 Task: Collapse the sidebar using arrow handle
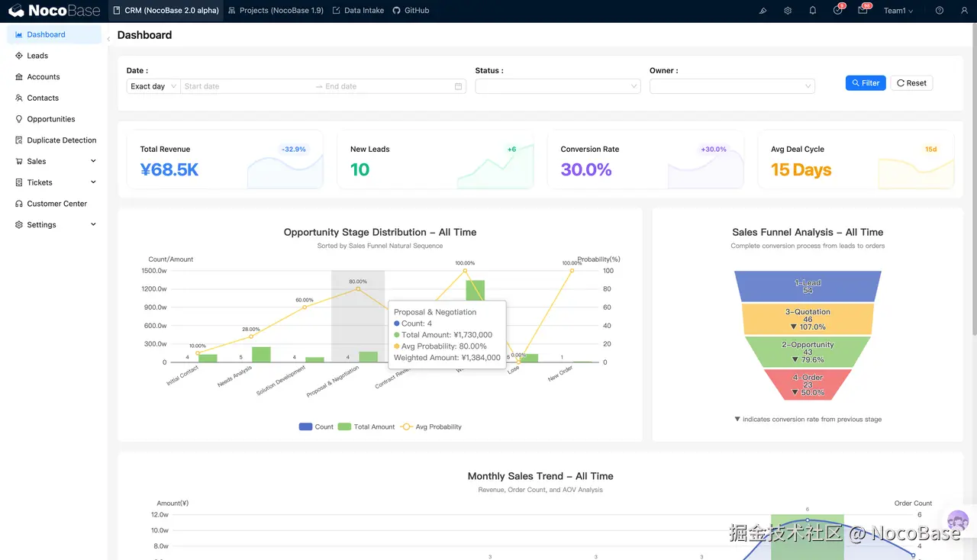(108, 38)
